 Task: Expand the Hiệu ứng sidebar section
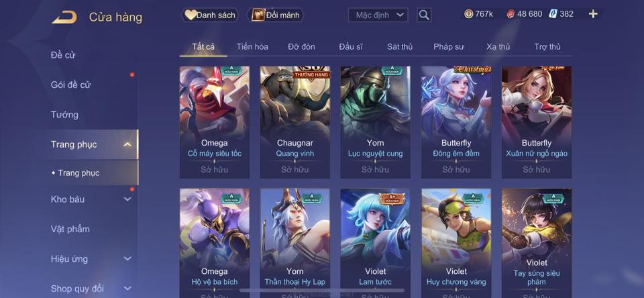tap(127, 259)
